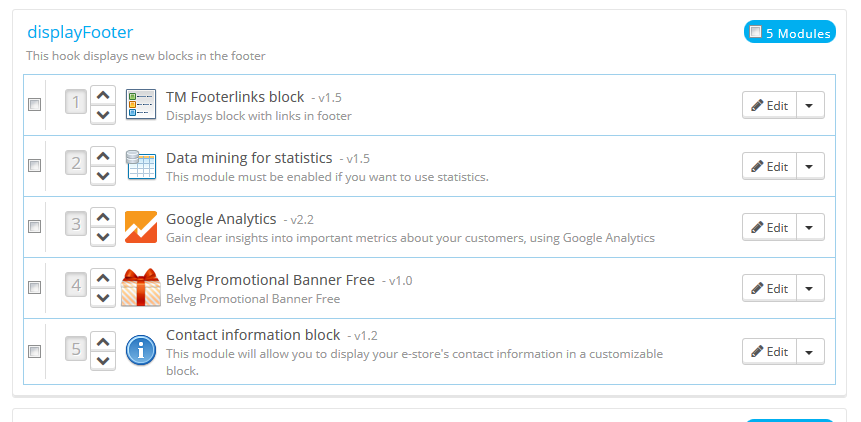Click the position number 2 box
861x422 pixels.
76,163
